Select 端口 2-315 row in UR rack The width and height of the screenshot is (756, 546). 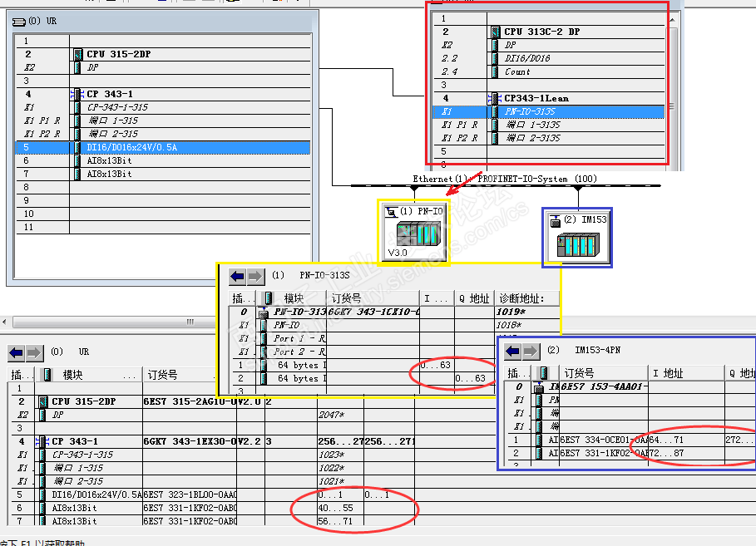(x=163, y=134)
